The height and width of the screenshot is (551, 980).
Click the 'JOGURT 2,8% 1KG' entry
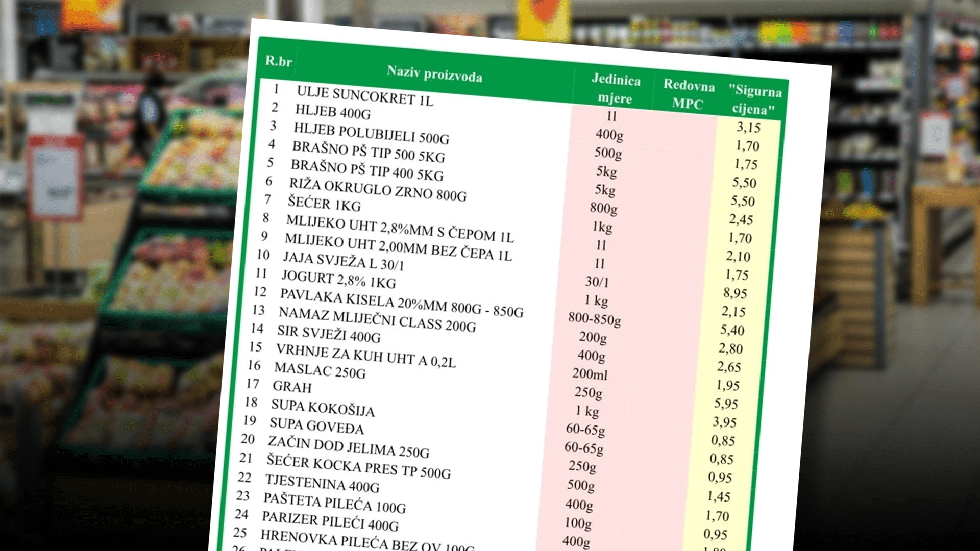pyautogui.click(x=338, y=279)
